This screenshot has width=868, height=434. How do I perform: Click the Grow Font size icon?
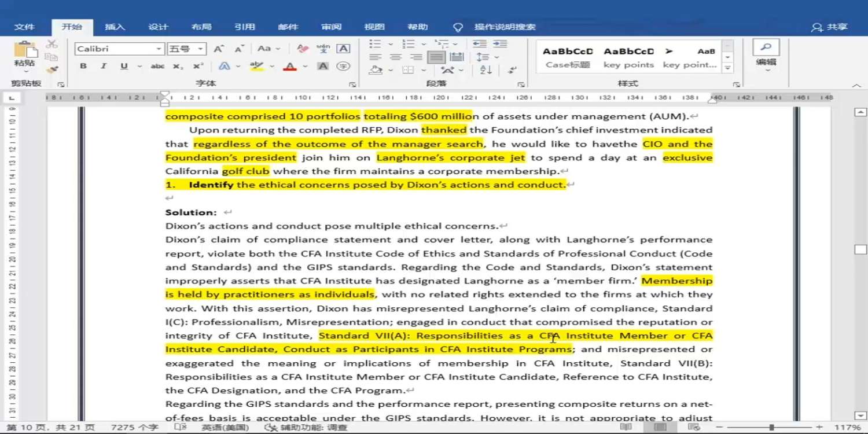(218, 49)
